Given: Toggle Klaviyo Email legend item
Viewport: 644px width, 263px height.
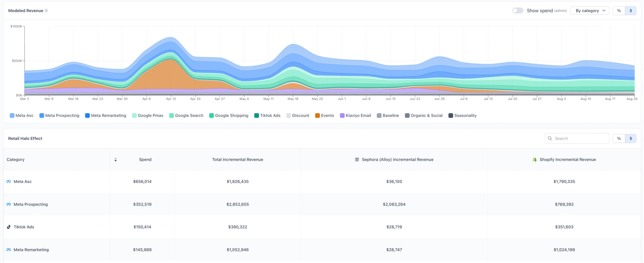Looking at the screenshot, I should click(355, 116).
